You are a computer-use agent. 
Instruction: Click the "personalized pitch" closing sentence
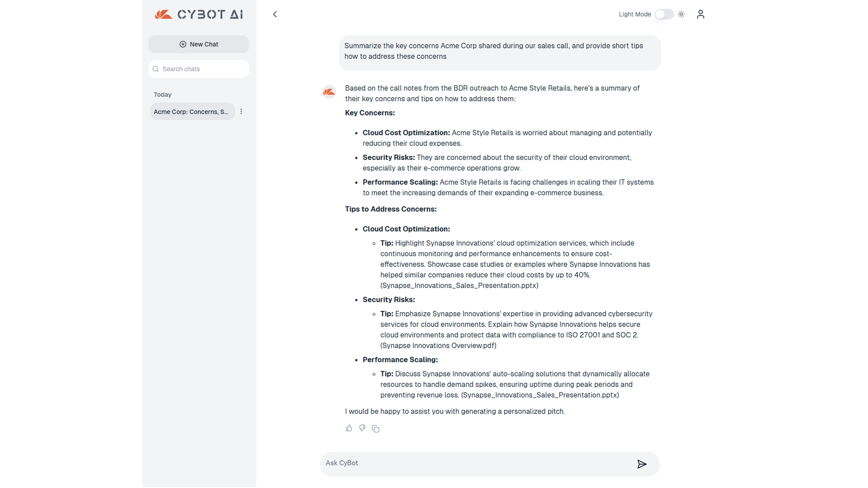pos(455,411)
